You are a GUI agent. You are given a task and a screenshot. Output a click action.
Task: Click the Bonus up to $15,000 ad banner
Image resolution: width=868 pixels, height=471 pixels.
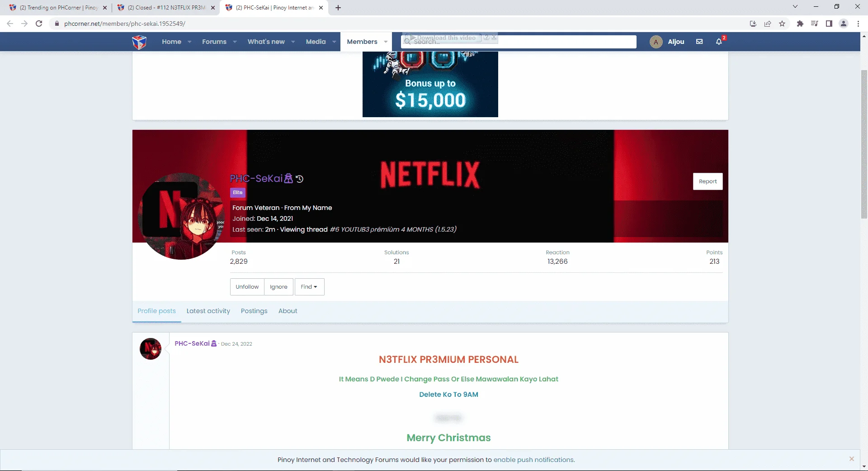click(430, 84)
